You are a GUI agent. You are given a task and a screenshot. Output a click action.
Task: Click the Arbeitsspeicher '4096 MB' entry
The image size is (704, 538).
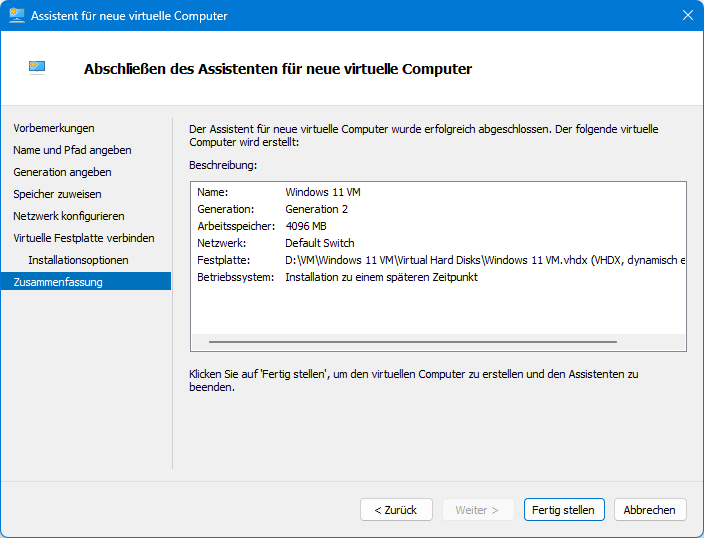pos(307,226)
